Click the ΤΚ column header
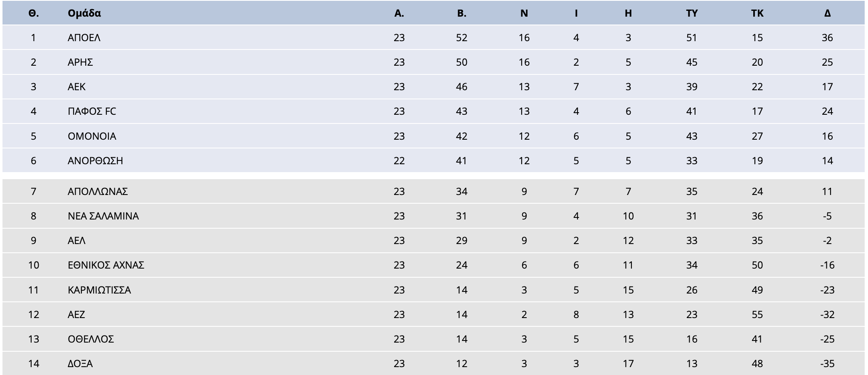Screen dimensions: 868x375 tap(757, 13)
